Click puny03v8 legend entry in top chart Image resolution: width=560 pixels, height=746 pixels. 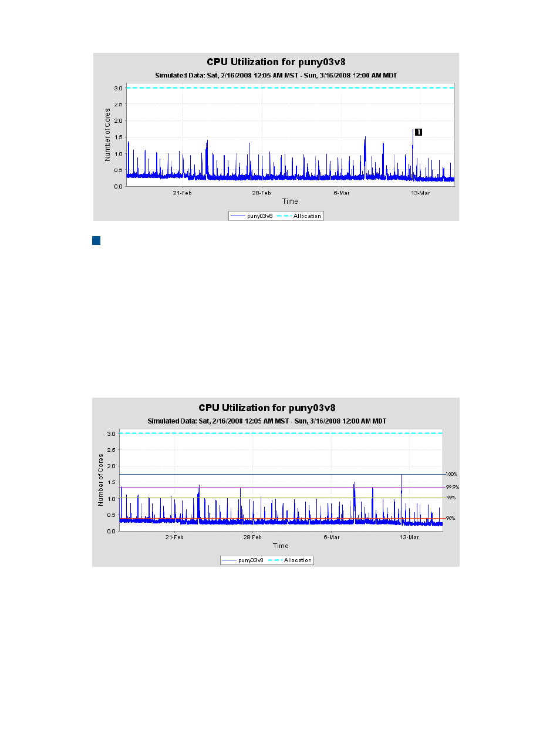click(x=252, y=216)
